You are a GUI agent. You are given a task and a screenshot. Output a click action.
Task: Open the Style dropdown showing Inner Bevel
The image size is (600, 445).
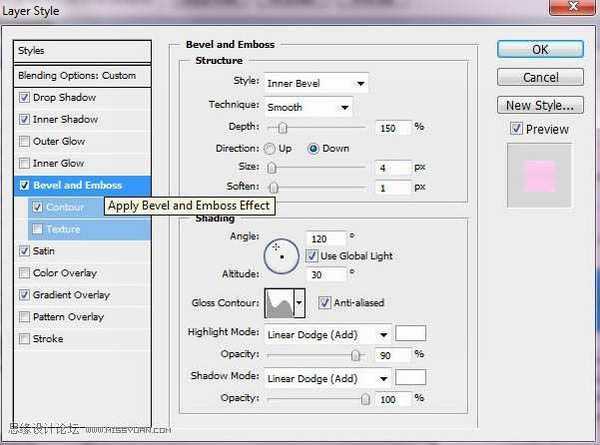(316, 83)
